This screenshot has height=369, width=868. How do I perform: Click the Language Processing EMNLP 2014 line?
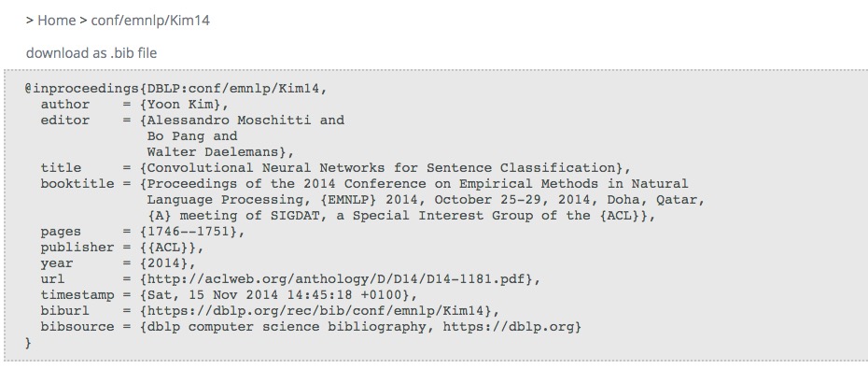426,200
